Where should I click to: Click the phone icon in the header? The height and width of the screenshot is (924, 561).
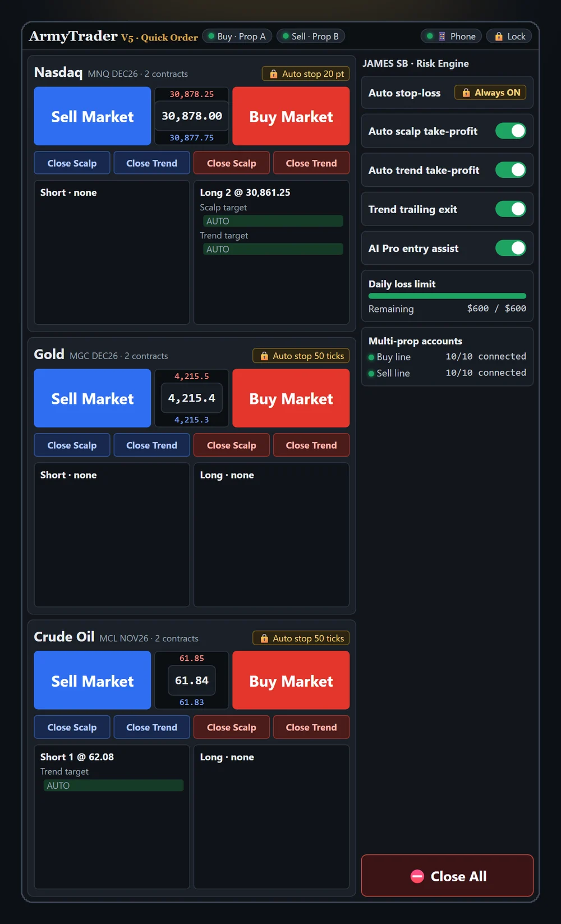[442, 36]
